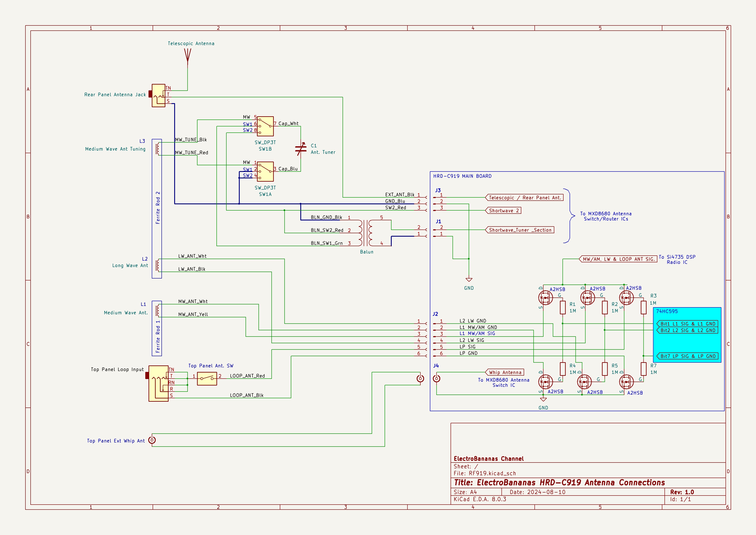Select the MW/AM, LW & LOOP ANT SIG. label
The image size is (756, 535).
pos(618,259)
